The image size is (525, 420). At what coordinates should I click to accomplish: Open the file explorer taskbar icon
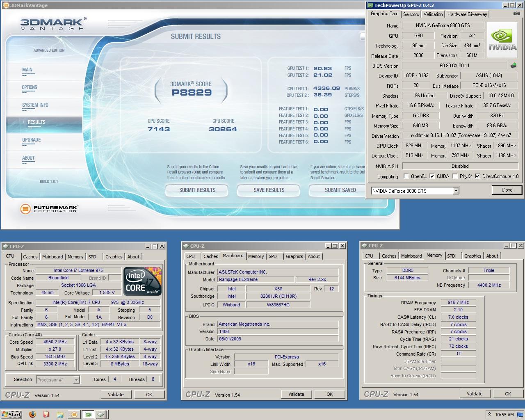[60, 414]
